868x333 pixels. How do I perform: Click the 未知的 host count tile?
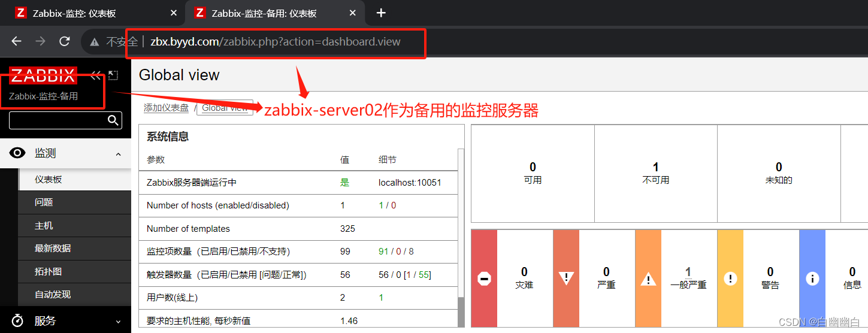tap(779, 174)
